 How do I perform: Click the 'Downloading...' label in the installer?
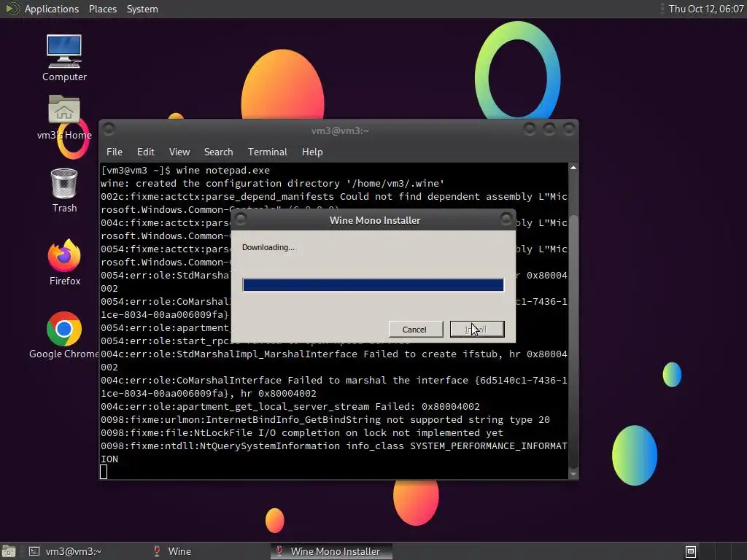pos(268,247)
